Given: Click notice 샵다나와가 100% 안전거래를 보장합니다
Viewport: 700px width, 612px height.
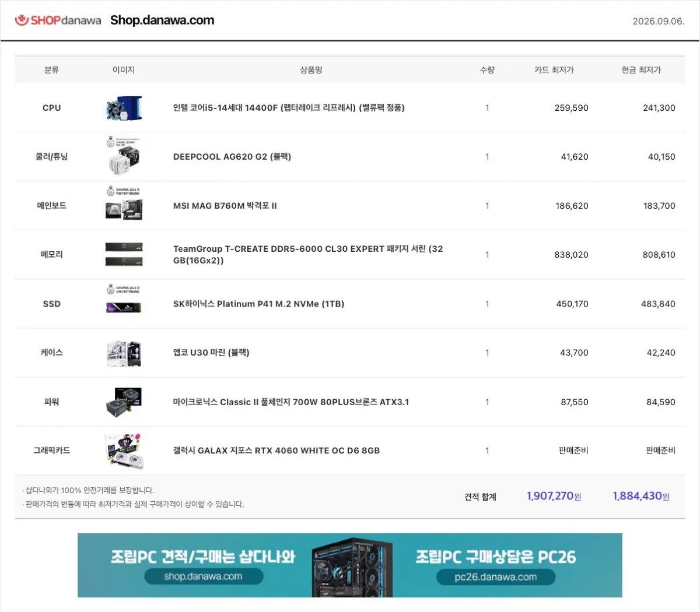Looking at the screenshot, I should point(89,490).
